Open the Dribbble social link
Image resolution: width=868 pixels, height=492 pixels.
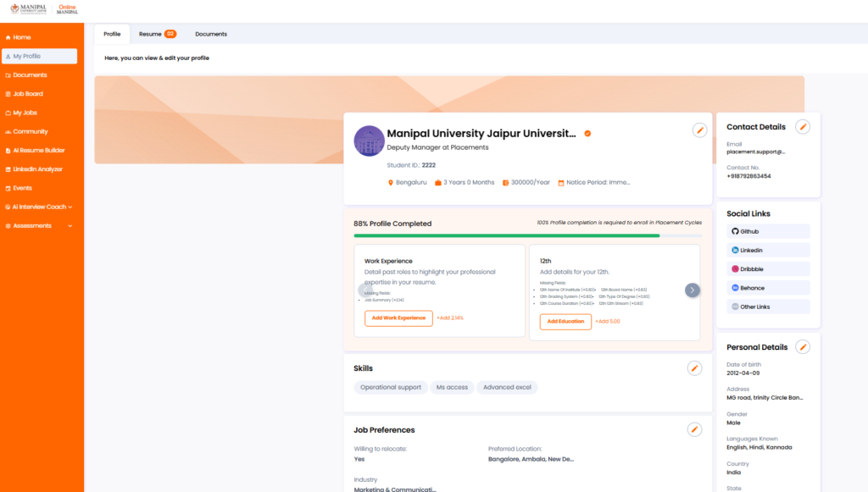(768, 269)
